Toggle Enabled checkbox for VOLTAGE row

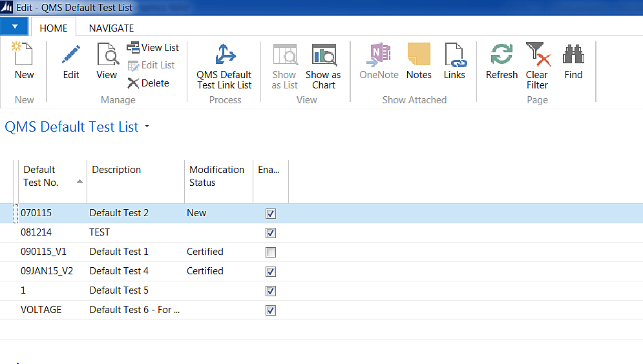(x=271, y=310)
